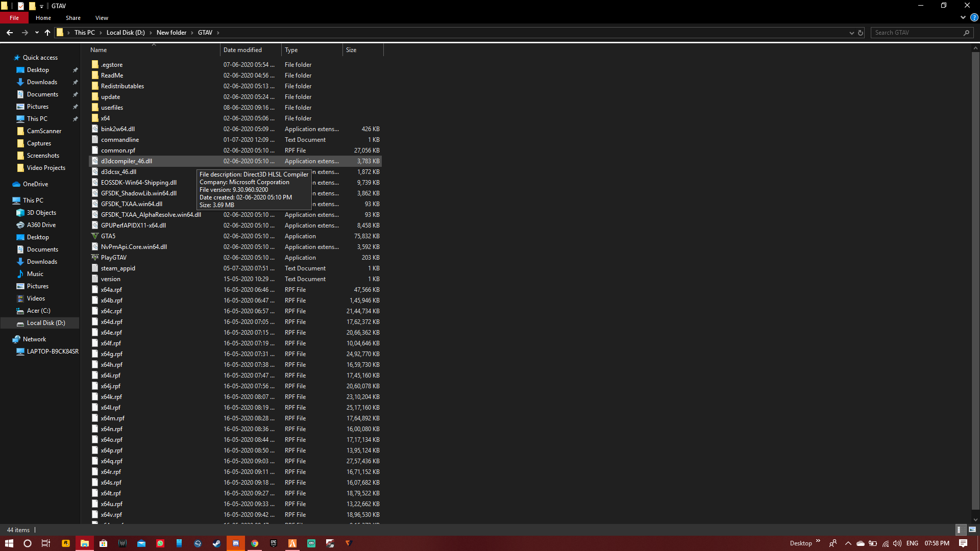Open Steam from the taskbar

tap(217, 543)
